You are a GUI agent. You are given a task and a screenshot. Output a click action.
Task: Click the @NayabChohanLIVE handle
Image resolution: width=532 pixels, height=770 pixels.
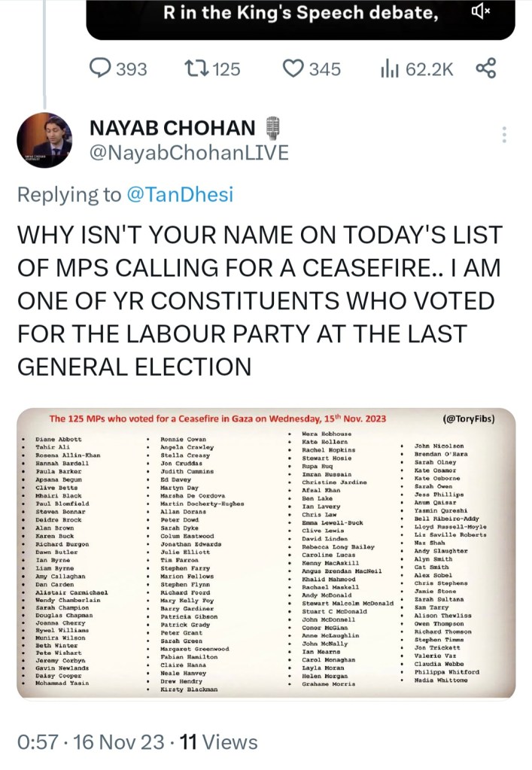pyautogui.click(x=188, y=153)
